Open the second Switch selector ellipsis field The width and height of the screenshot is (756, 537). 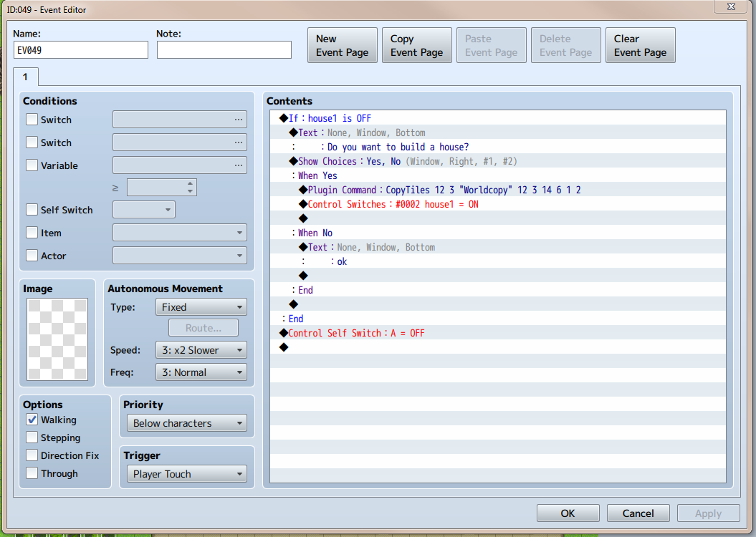[180, 142]
